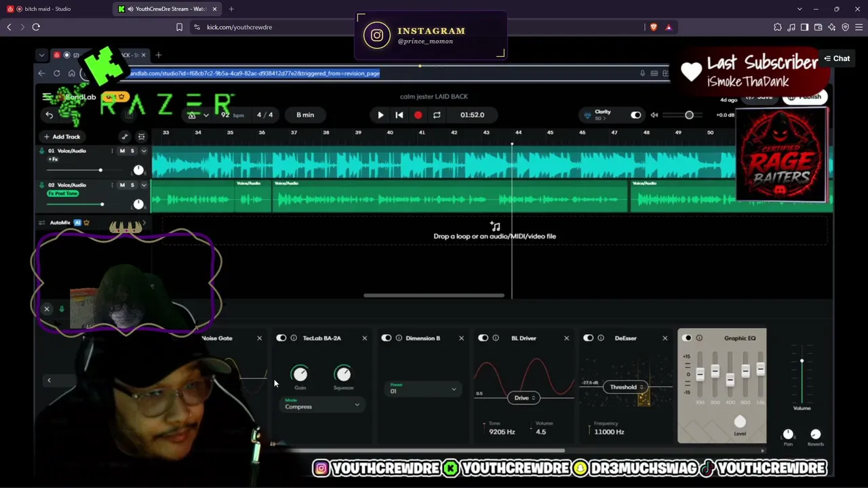Viewport: 868px width, 488px height.
Task: Click the Gain knob of TecLab BA-2A
Action: pos(300,374)
